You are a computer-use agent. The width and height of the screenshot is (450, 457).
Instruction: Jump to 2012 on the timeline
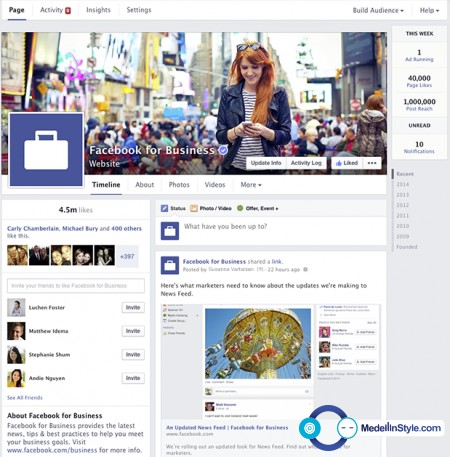point(402,205)
